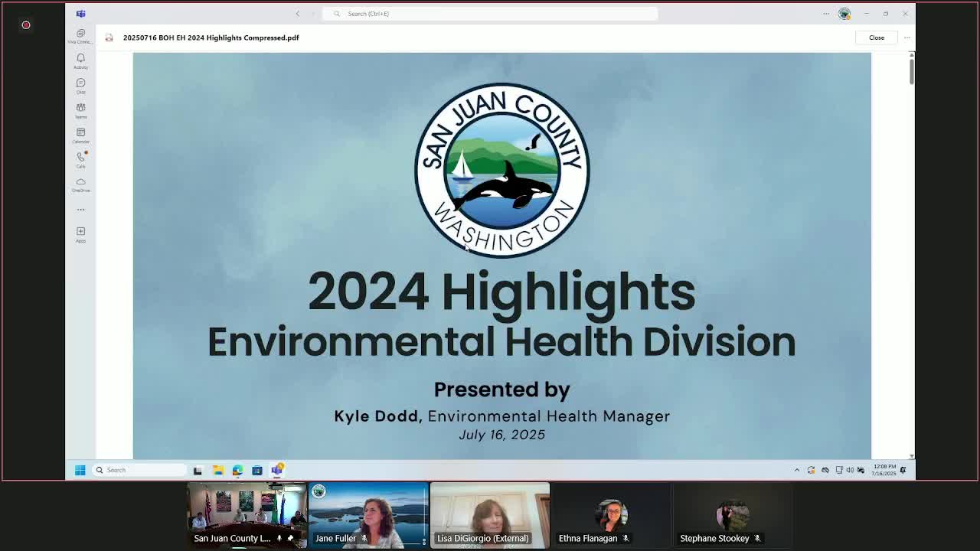Unpin the San Juan County video tile

[x=289, y=538]
